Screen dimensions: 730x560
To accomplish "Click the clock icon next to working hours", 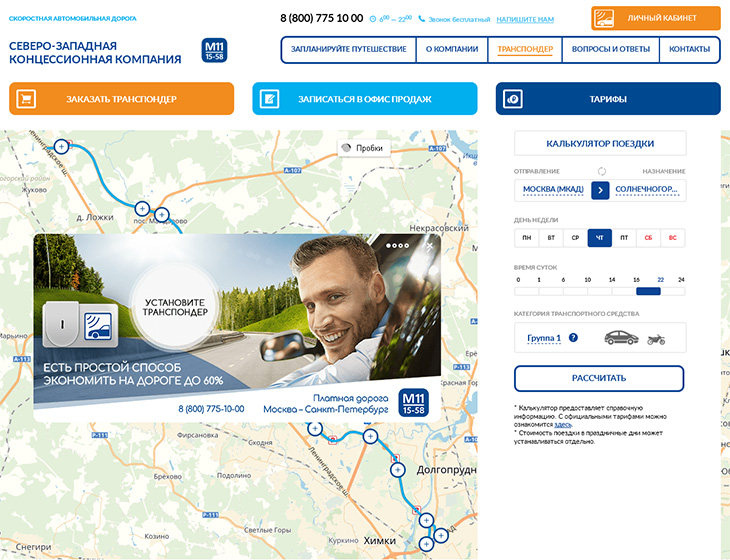I will [372, 19].
